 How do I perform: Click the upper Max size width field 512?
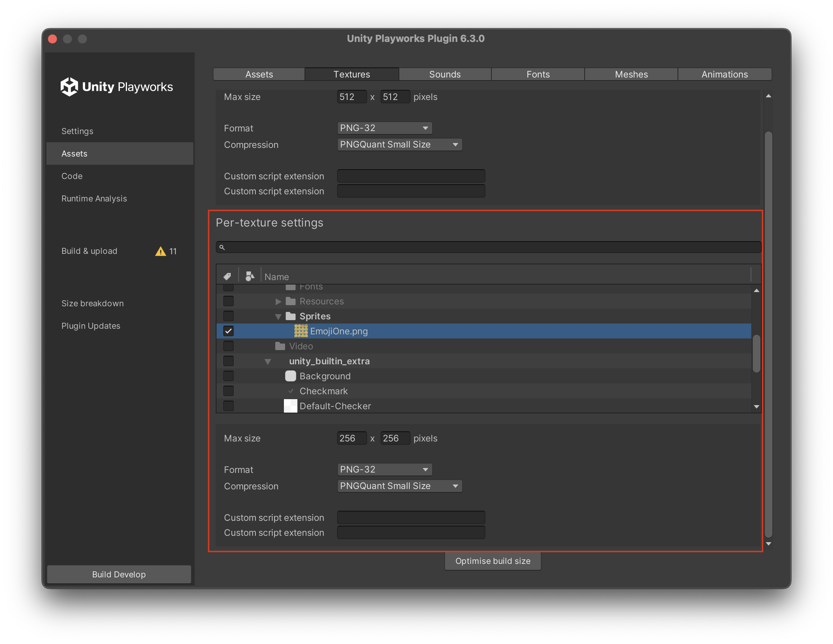(x=352, y=97)
